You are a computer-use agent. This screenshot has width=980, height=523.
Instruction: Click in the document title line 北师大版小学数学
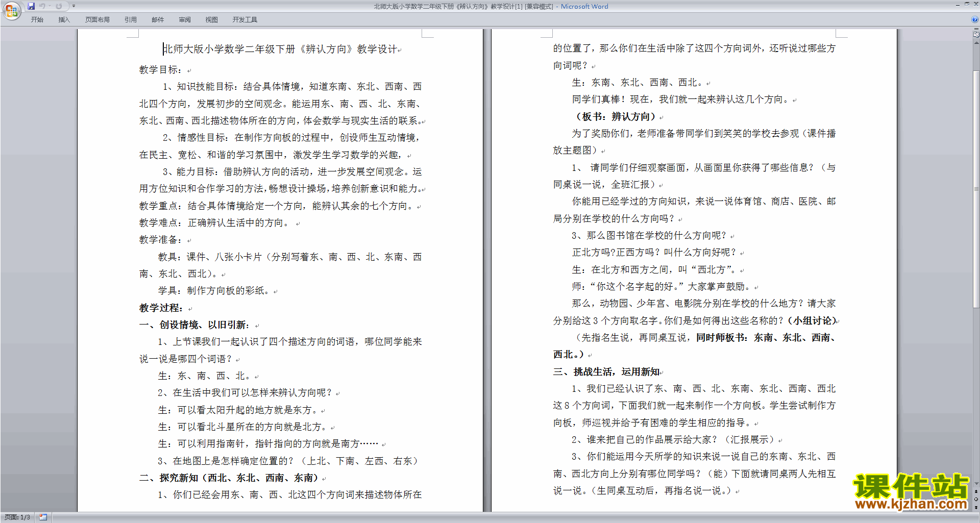(x=280, y=49)
